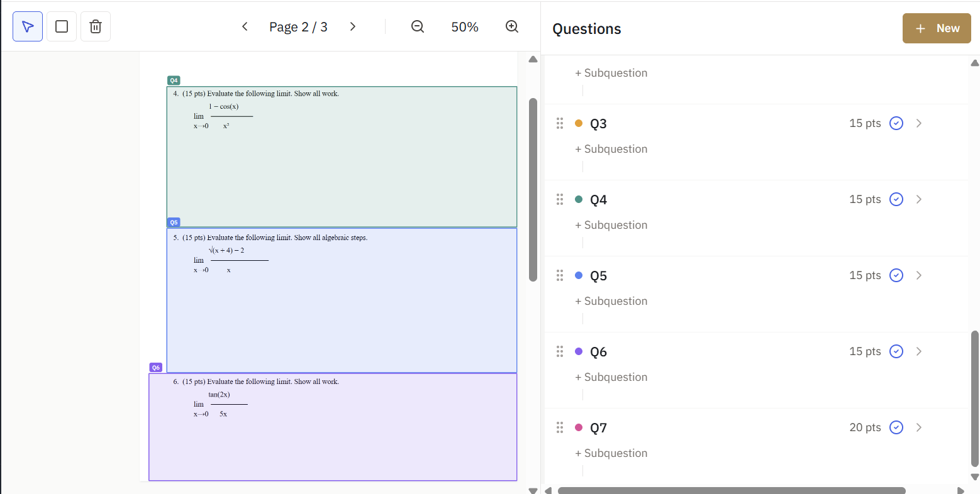The width and height of the screenshot is (980, 494).
Task: Expand Q3 details with chevron
Action: pos(919,123)
